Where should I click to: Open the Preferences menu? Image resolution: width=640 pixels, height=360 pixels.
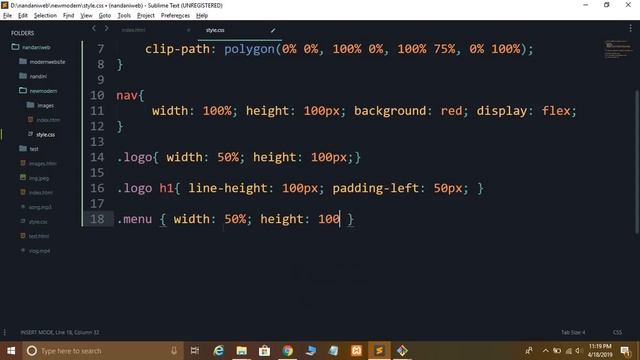(x=175, y=16)
